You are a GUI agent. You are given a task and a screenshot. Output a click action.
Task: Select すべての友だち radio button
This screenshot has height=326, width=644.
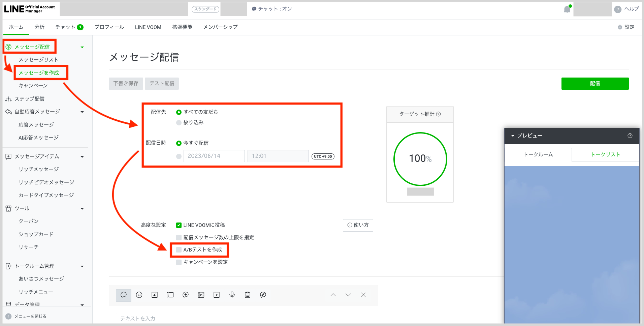coord(179,112)
